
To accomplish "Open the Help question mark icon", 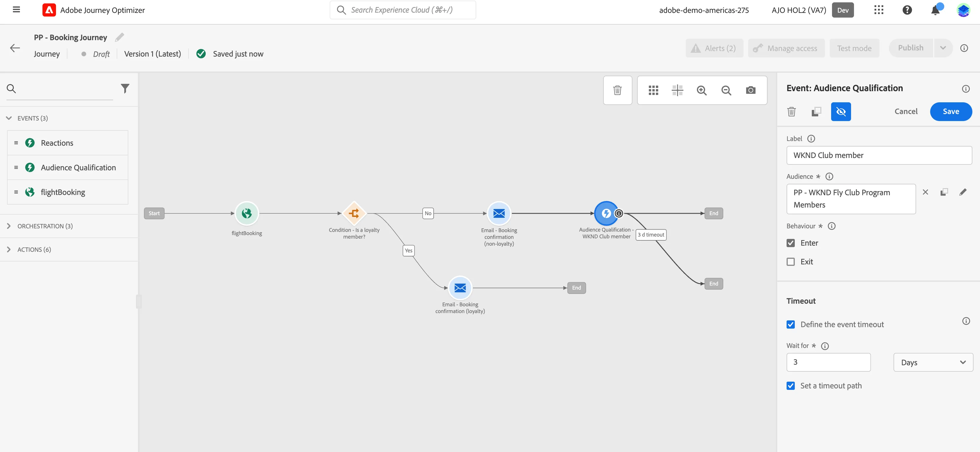I will tap(907, 10).
